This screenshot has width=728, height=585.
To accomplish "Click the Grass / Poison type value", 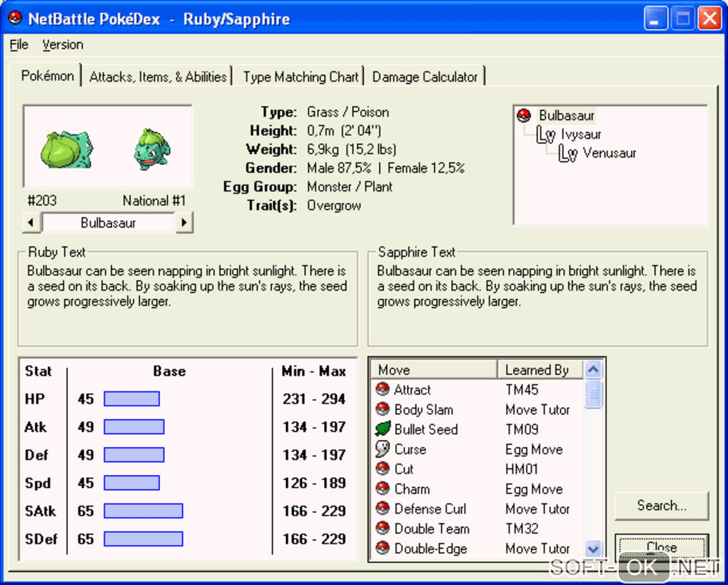I will pyautogui.click(x=348, y=112).
